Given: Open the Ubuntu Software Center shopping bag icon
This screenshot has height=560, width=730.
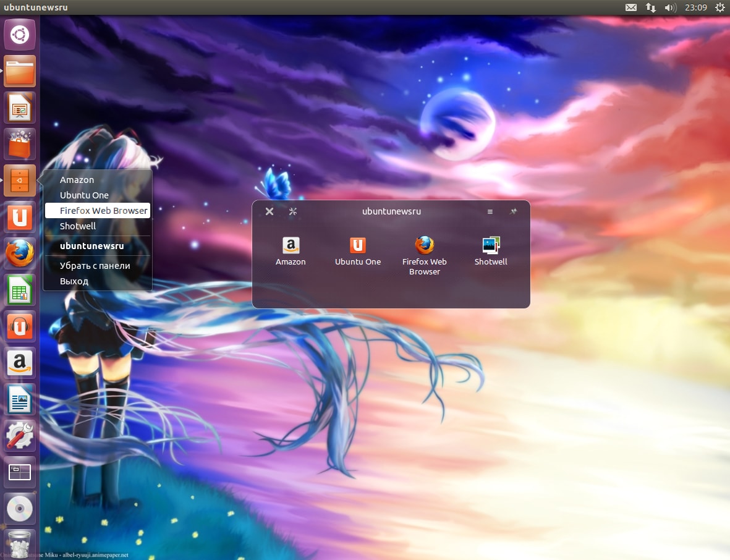Looking at the screenshot, I should (x=20, y=144).
